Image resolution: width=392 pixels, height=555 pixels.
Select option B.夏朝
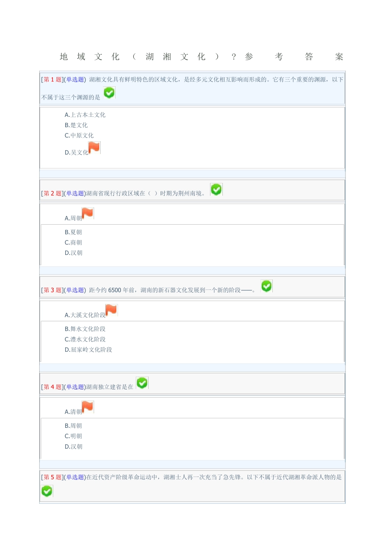(x=73, y=232)
